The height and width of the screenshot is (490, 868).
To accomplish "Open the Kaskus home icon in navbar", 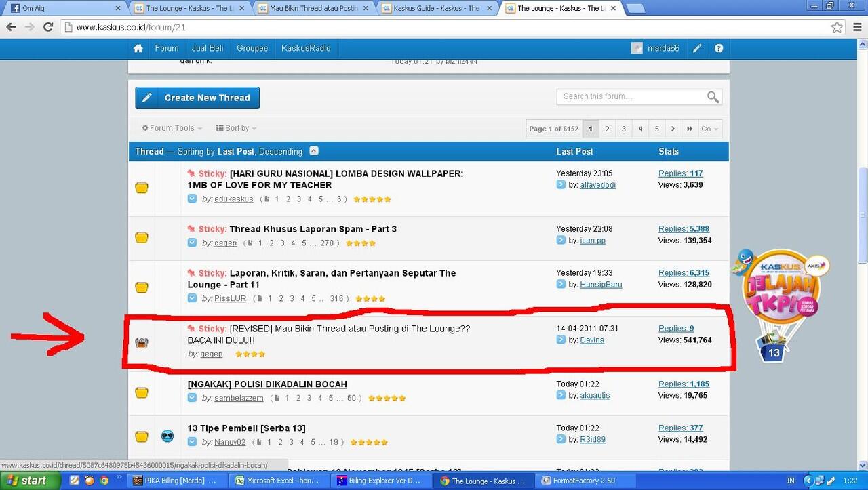I will click(138, 48).
